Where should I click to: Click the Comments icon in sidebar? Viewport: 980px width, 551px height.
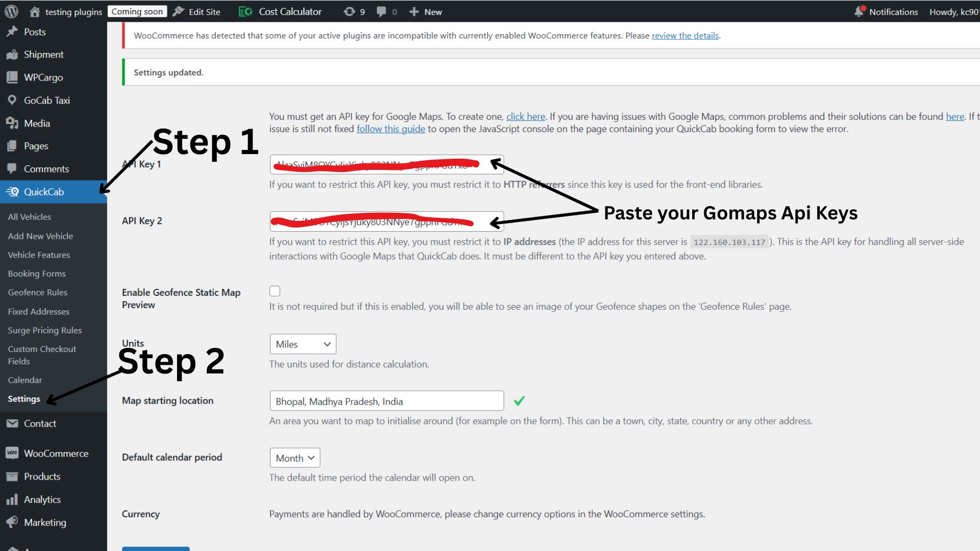pos(12,169)
